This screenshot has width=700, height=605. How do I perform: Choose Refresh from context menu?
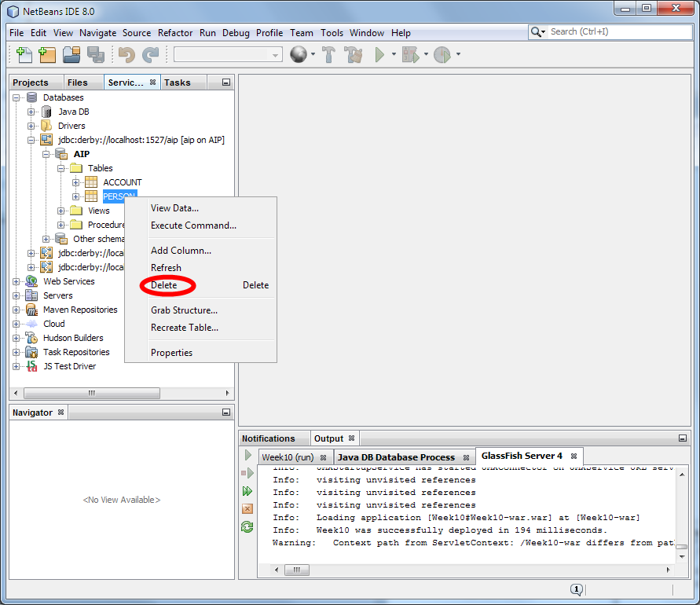200,268
